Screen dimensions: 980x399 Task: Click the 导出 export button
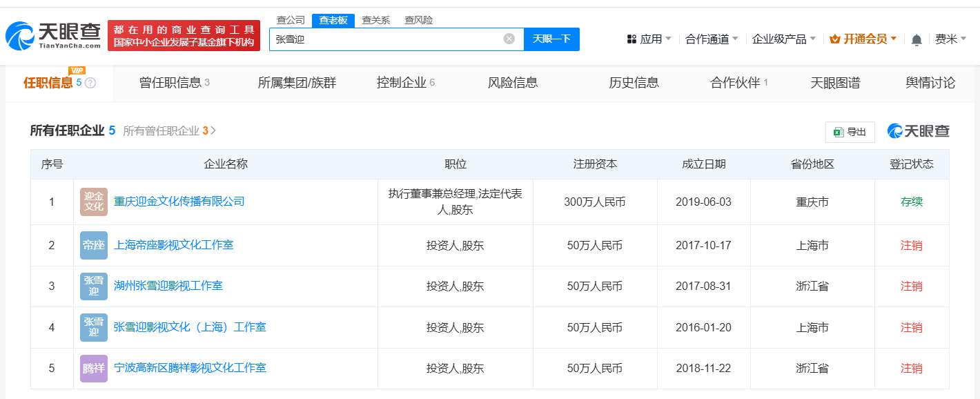[850, 132]
